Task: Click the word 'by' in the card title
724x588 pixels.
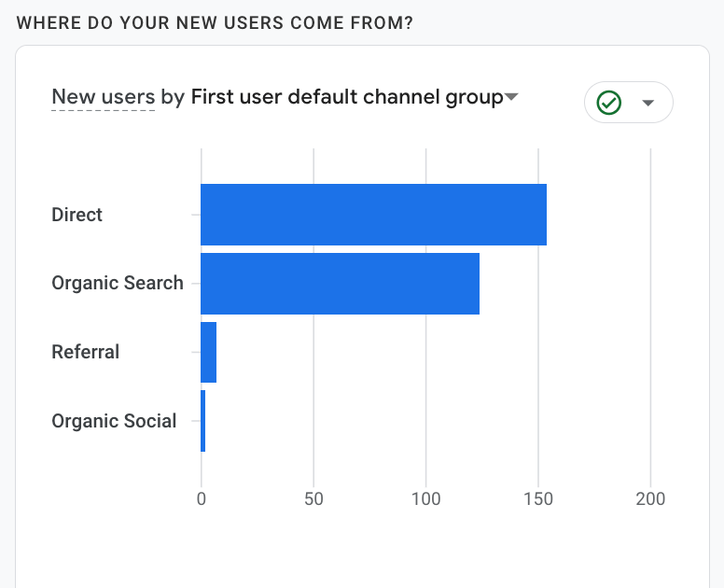Action: (173, 97)
